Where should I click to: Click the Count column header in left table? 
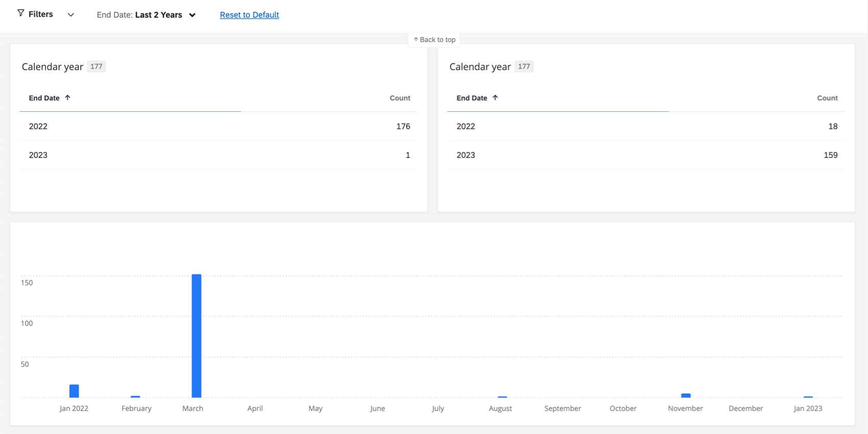[x=400, y=98]
